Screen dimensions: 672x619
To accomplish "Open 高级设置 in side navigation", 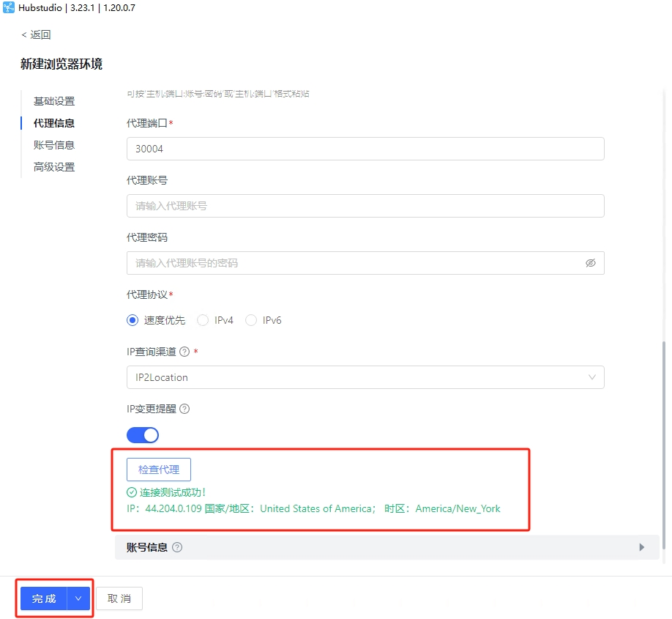I will click(54, 167).
